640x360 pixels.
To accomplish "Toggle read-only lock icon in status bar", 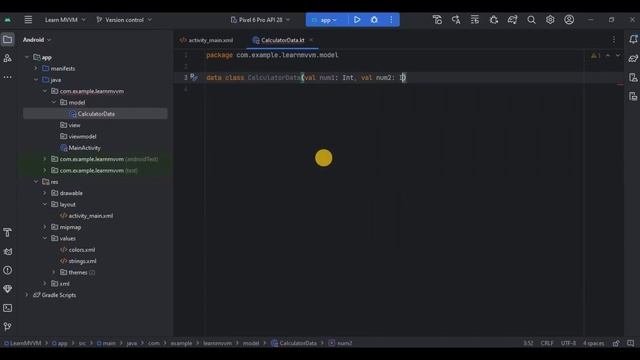I will pos(616,343).
